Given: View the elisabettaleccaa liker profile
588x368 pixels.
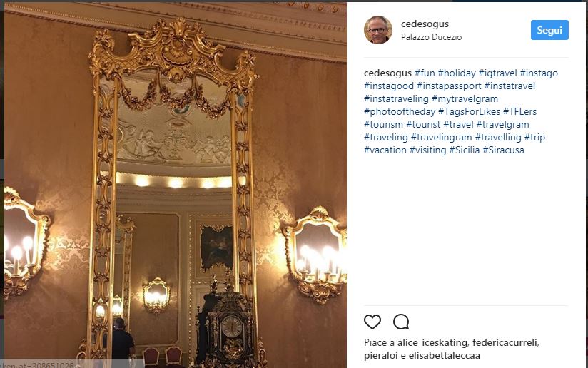Looking at the screenshot, I should pyautogui.click(x=445, y=356).
